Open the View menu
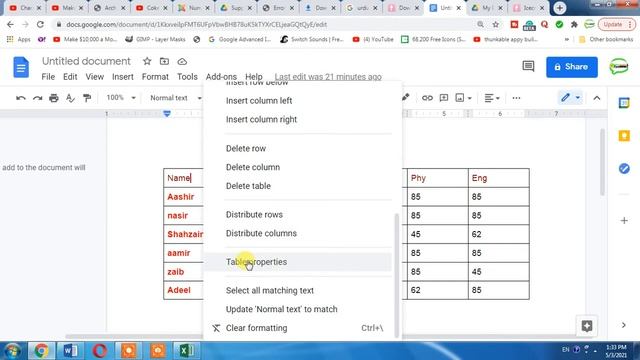Image resolution: width=640 pixels, height=360 pixels. pyautogui.click(x=95, y=77)
